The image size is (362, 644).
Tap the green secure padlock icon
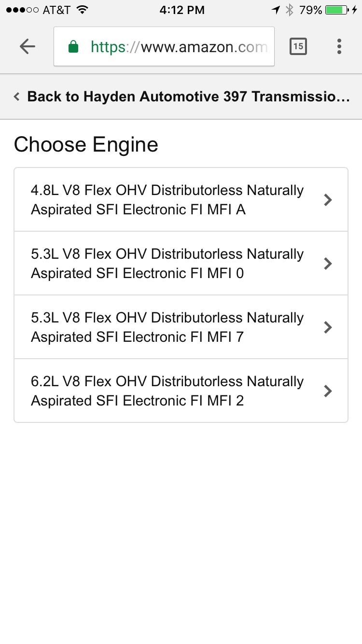pos(73,47)
